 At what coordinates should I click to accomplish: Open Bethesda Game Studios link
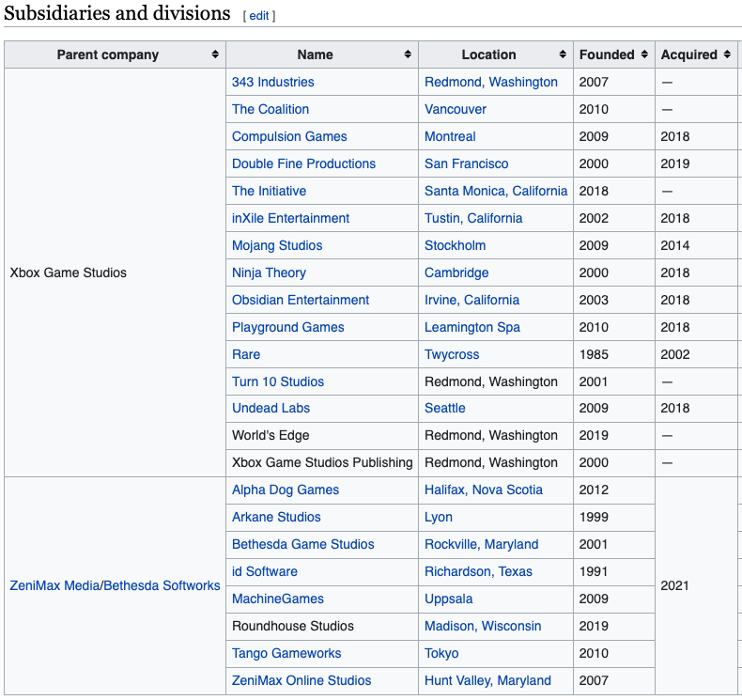pos(302,544)
